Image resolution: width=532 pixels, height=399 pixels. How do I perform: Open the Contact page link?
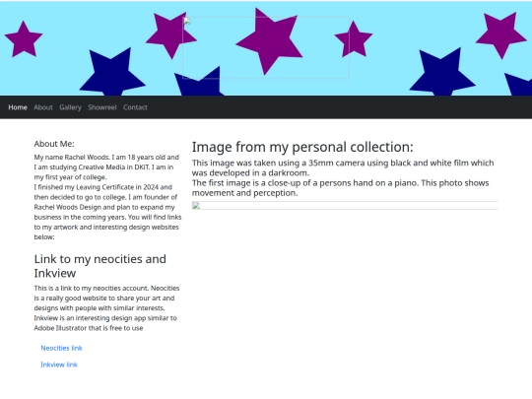tap(135, 107)
